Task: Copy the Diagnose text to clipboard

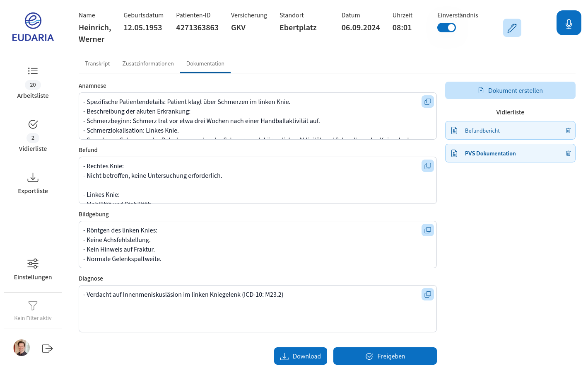Action: click(427, 294)
